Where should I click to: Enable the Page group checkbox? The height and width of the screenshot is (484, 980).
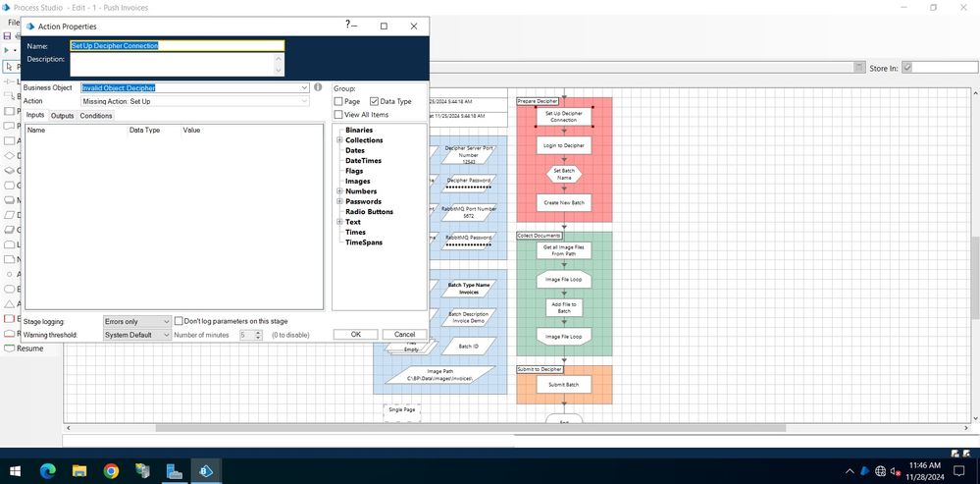coord(339,101)
